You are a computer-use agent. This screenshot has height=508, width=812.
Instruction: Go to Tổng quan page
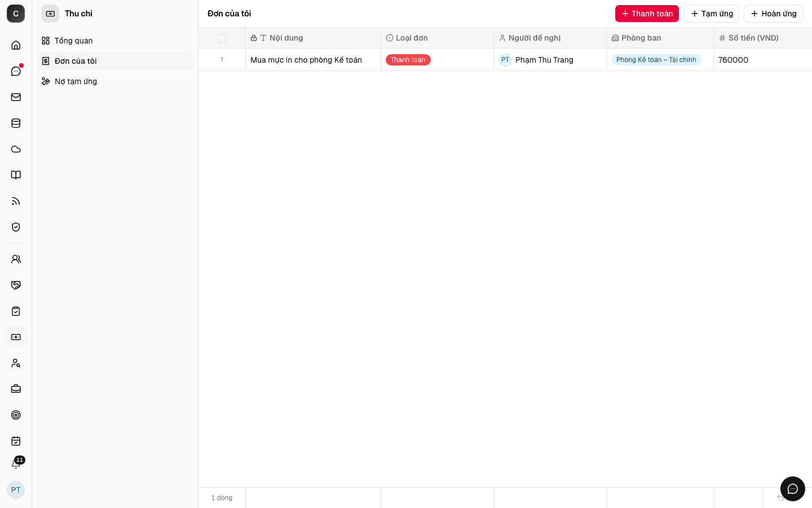pos(115,41)
